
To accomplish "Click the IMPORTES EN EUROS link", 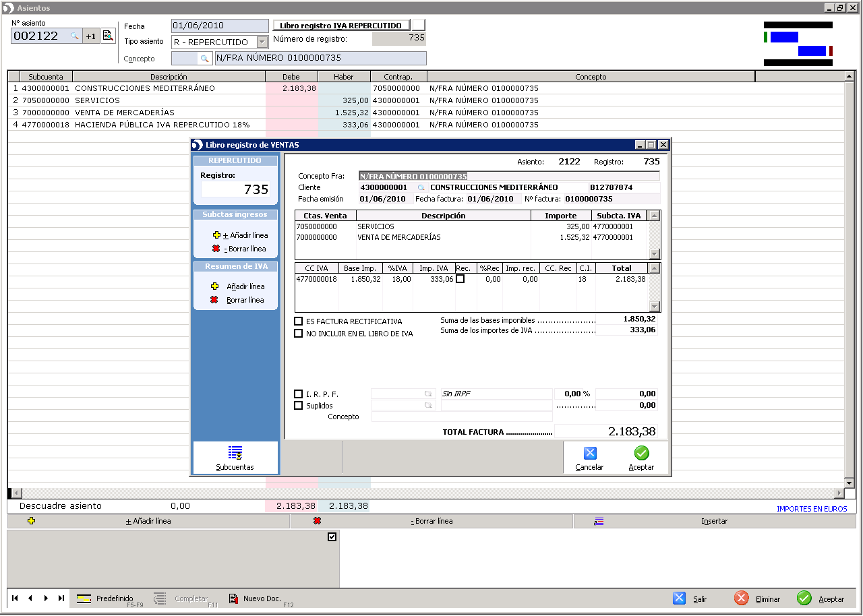I will 812,509.
